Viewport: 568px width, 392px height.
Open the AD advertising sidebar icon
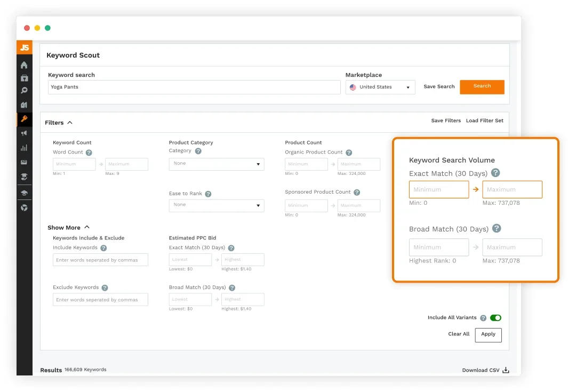pos(24,162)
